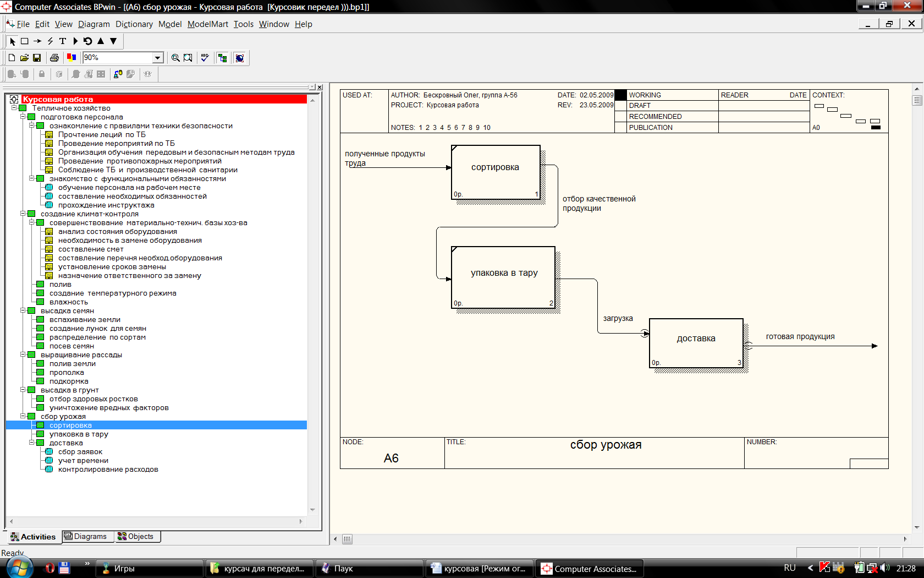Toggle the Model Explorer panel button

tap(222, 58)
